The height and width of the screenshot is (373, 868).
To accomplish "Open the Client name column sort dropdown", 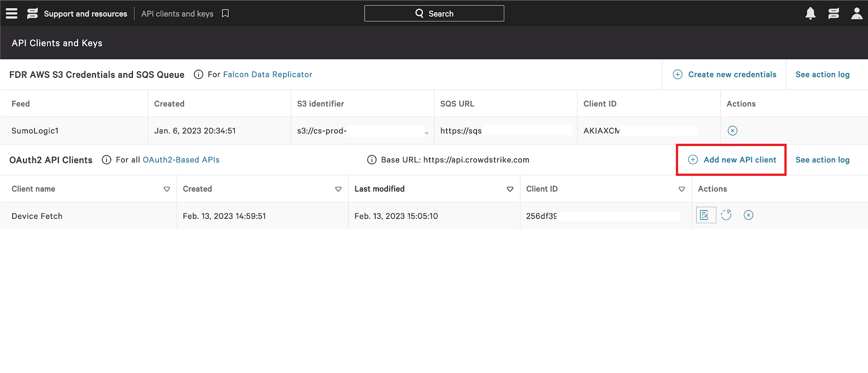I will click(x=166, y=189).
